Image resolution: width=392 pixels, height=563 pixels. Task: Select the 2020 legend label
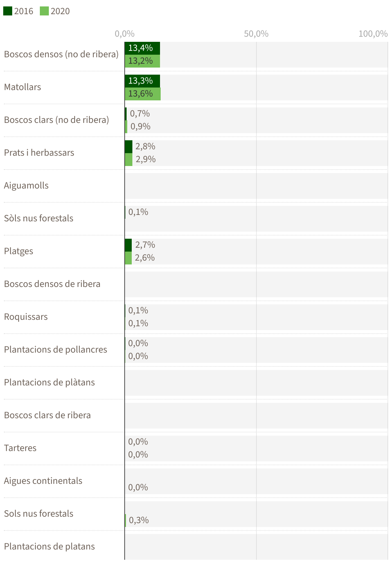tap(60, 11)
